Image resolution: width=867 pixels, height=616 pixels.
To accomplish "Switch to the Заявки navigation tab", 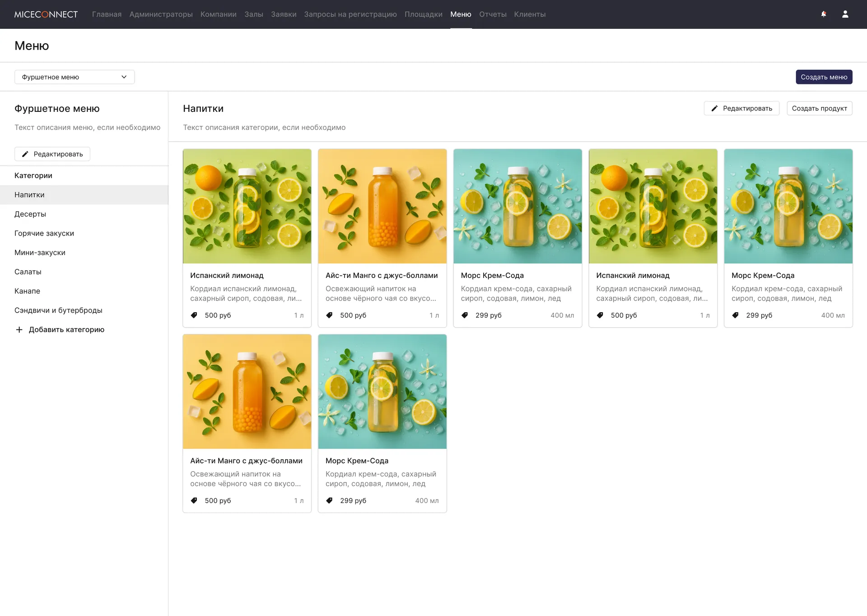I will [284, 14].
